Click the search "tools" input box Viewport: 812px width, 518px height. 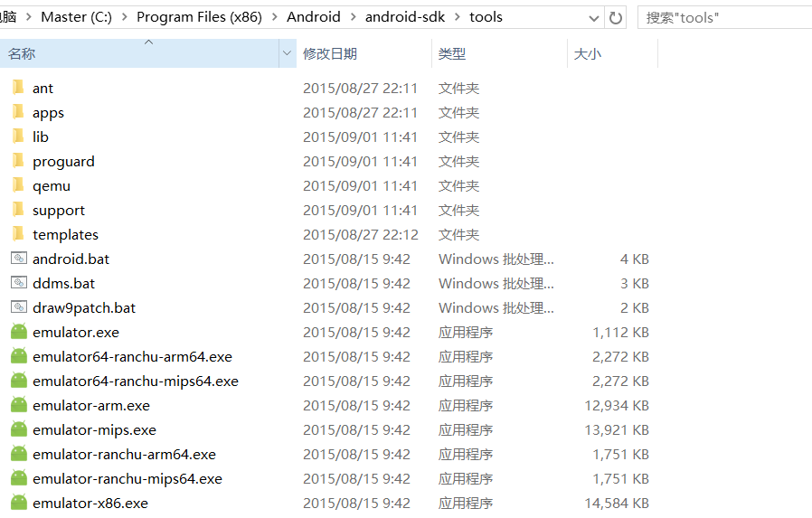pyautogui.click(x=723, y=17)
